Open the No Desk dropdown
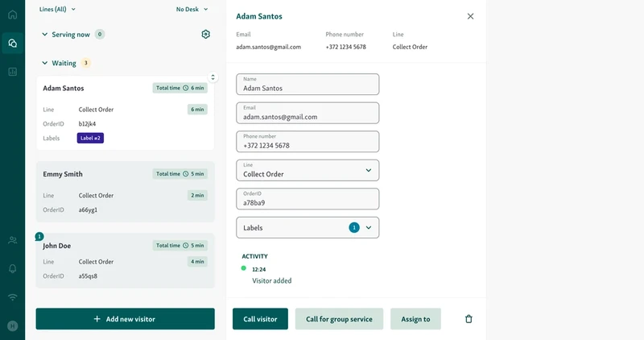The height and width of the screenshot is (340, 644). [192, 9]
